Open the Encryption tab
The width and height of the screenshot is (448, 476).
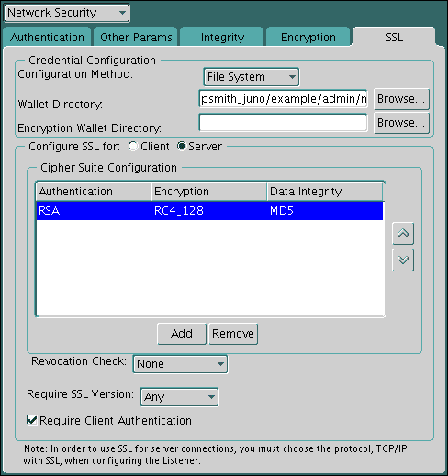(308, 37)
